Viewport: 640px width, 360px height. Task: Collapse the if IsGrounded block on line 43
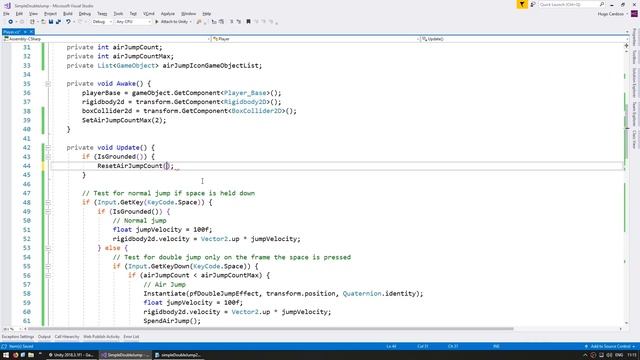click(x=48, y=157)
